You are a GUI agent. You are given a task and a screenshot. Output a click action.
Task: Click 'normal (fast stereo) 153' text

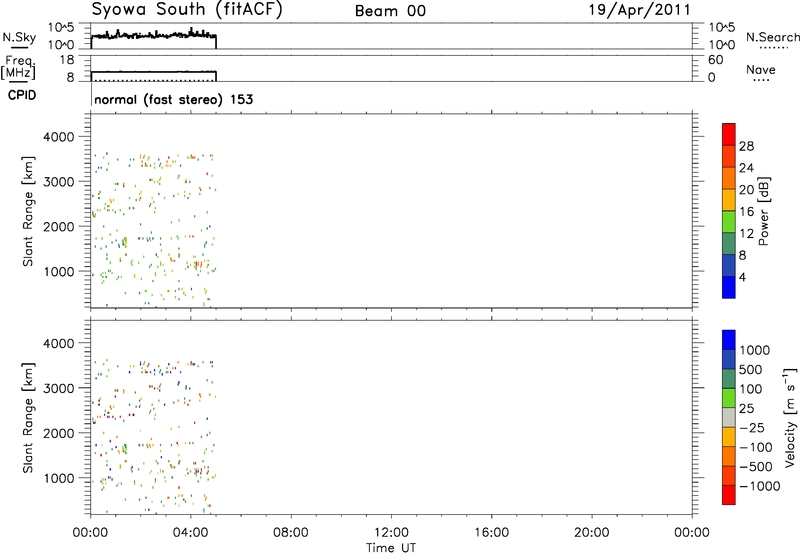click(173, 99)
